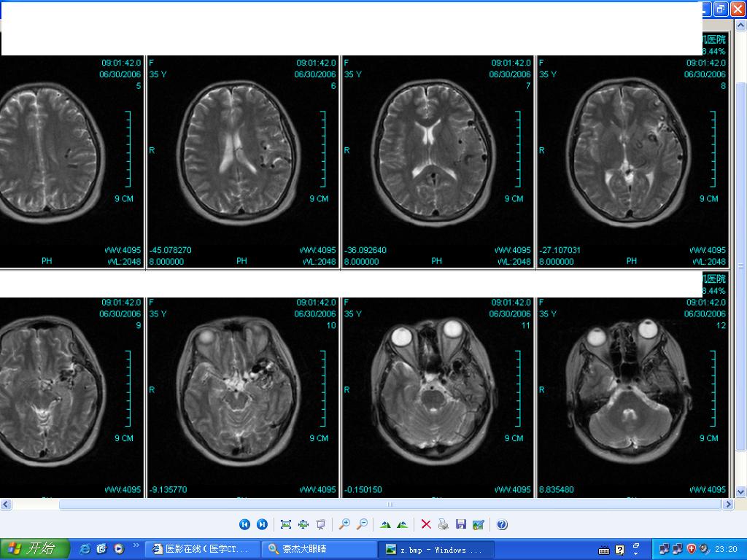Switch to the 豪杰大眼睛 taskbar window
The width and height of the screenshot is (747, 560).
point(320,549)
